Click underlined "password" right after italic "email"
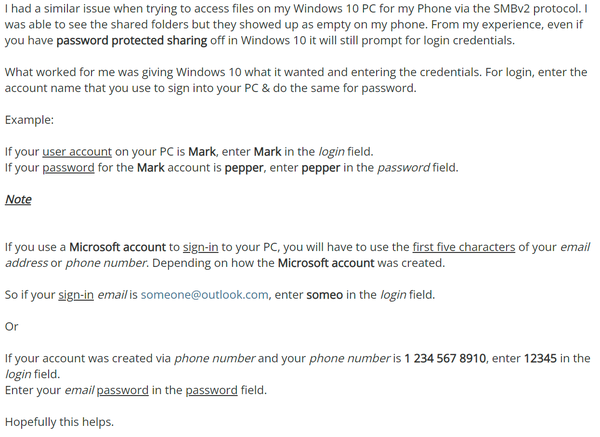600x437 pixels. (122, 390)
